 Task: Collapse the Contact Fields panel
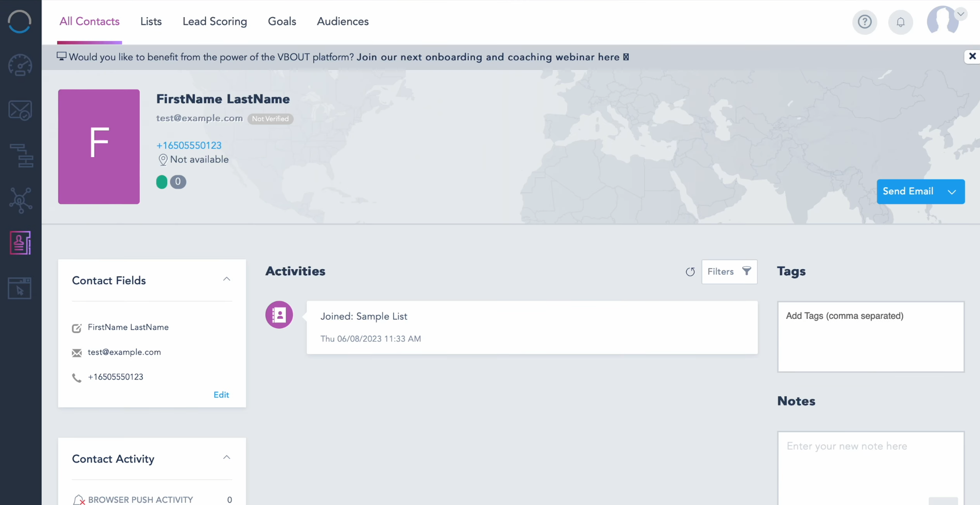226,279
